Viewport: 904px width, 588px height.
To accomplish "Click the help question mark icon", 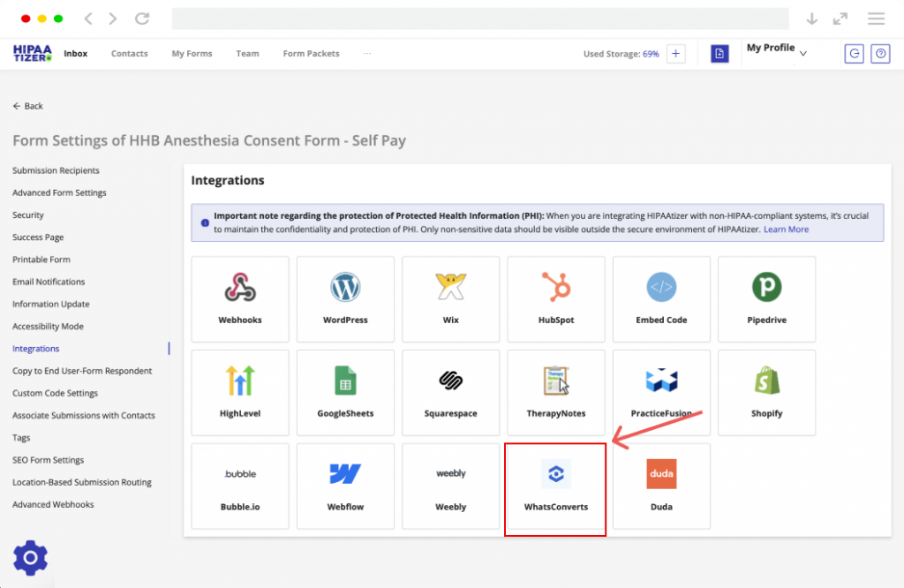I will click(880, 54).
